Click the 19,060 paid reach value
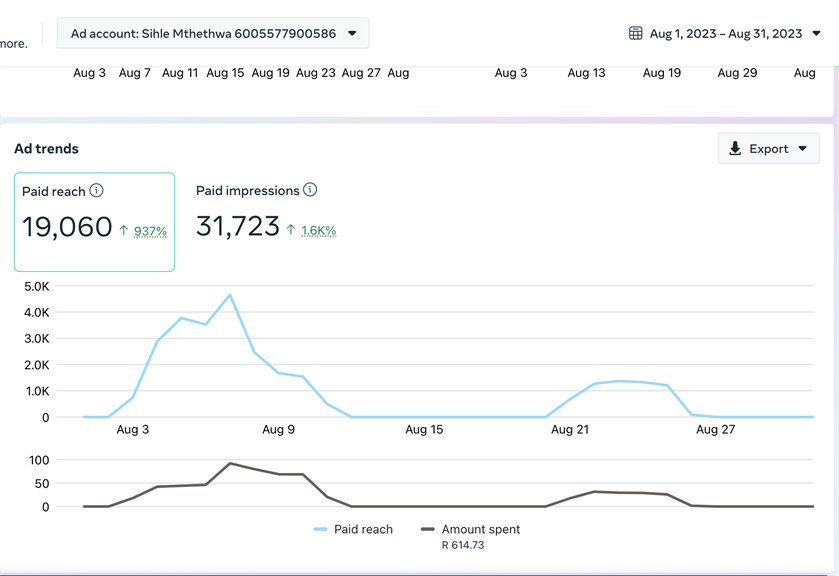Image resolution: width=839 pixels, height=576 pixels. (x=67, y=227)
